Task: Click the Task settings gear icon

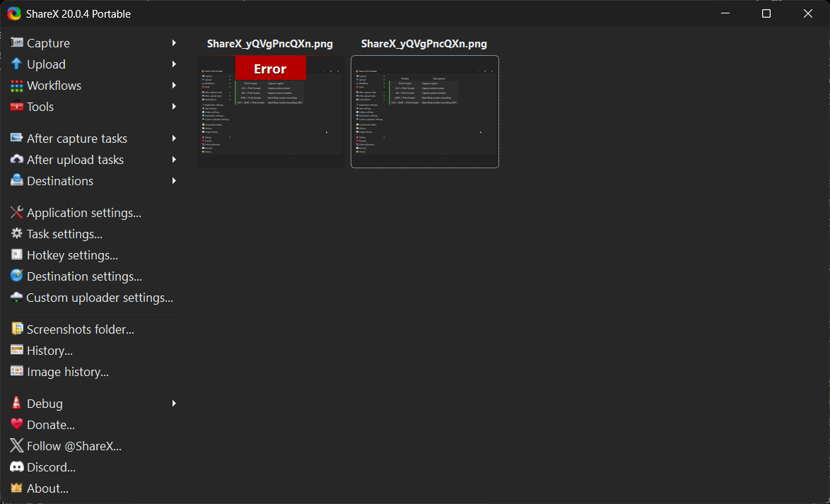Action: pyautogui.click(x=17, y=233)
